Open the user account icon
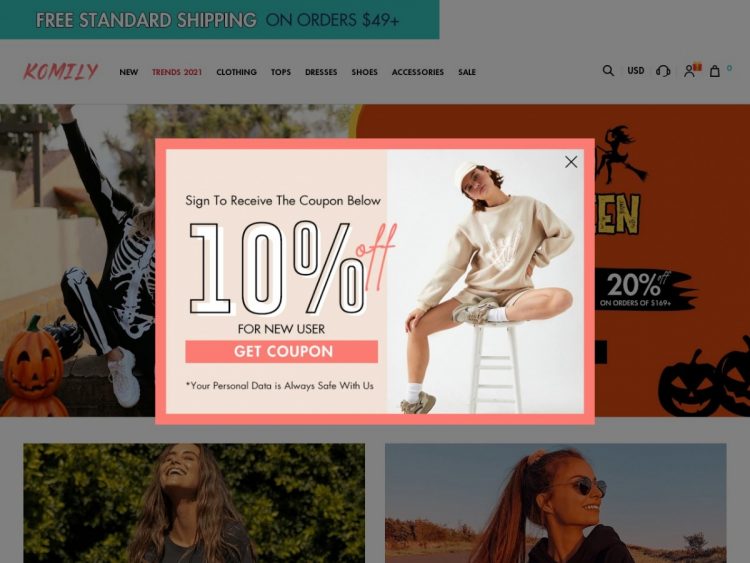 point(689,71)
